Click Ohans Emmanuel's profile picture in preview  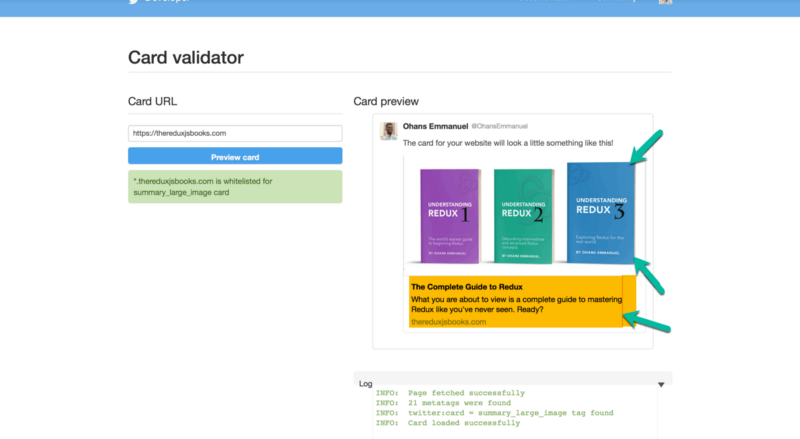(389, 131)
